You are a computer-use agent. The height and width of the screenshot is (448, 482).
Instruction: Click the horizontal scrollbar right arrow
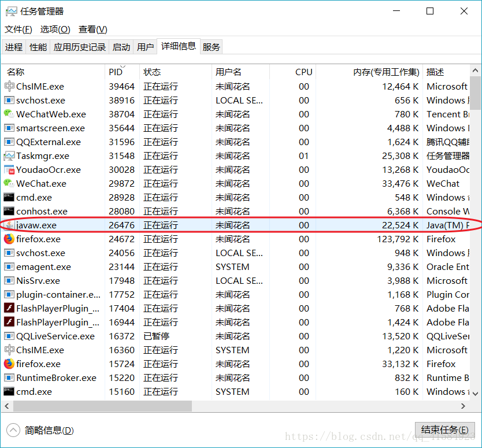click(464, 406)
